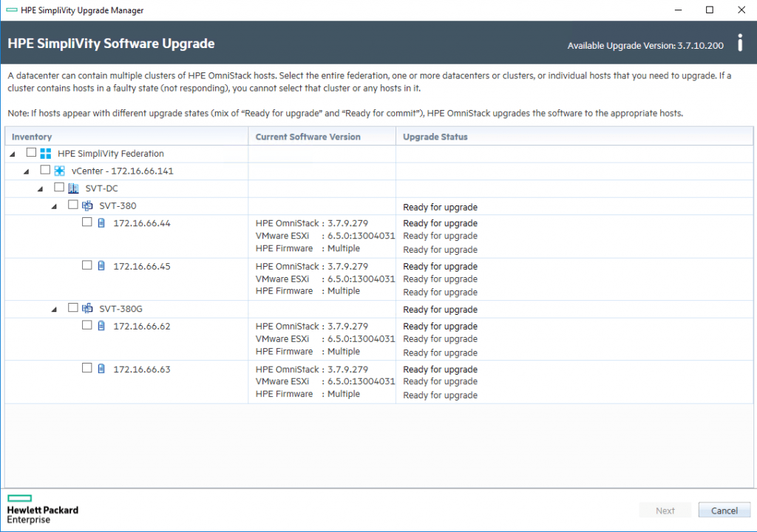Click the Upgrade Status column header

tap(435, 137)
